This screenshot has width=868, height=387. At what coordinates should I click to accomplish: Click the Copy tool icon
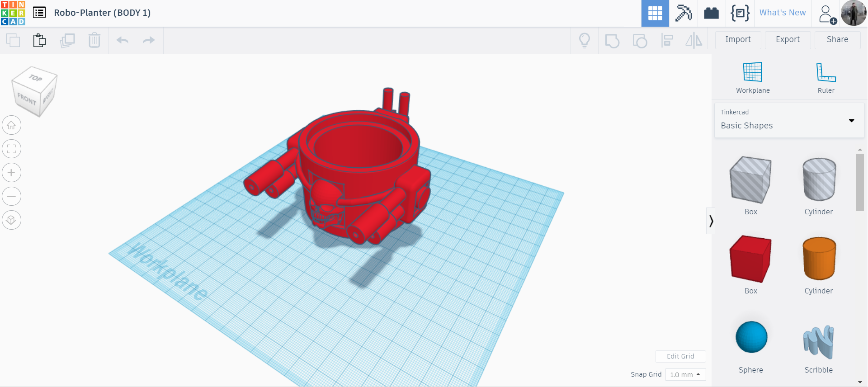coord(13,40)
